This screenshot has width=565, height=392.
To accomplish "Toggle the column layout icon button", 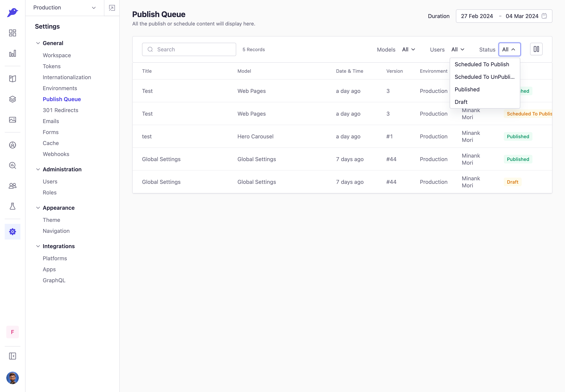I will [536, 49].
